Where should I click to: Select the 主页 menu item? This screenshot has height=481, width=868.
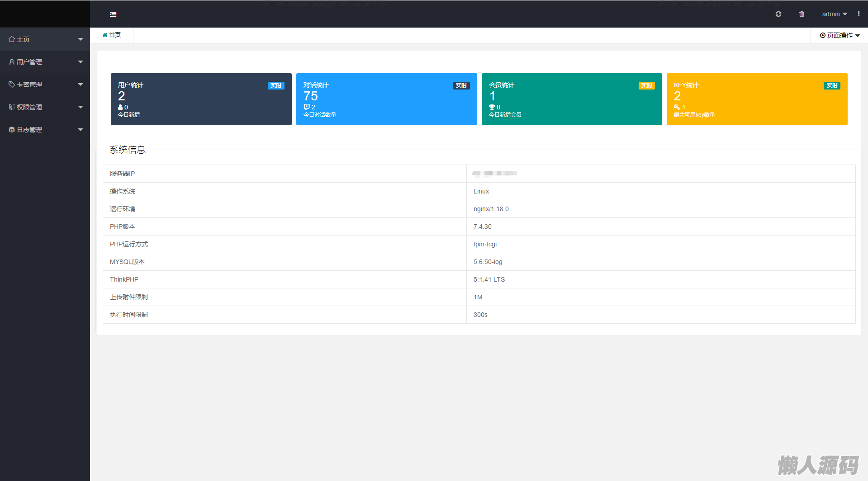(45, 39)
